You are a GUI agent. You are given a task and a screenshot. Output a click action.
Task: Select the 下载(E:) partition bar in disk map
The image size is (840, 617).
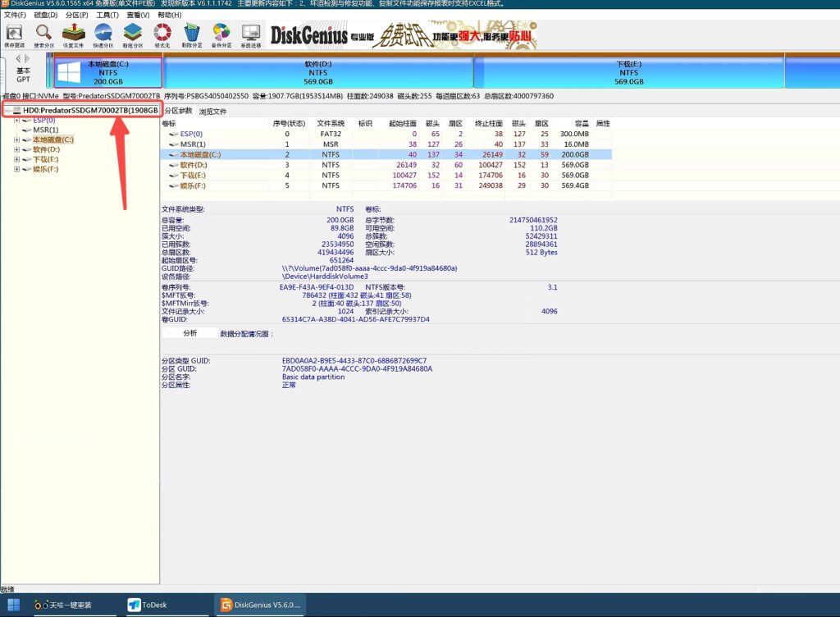pos(628,72)
